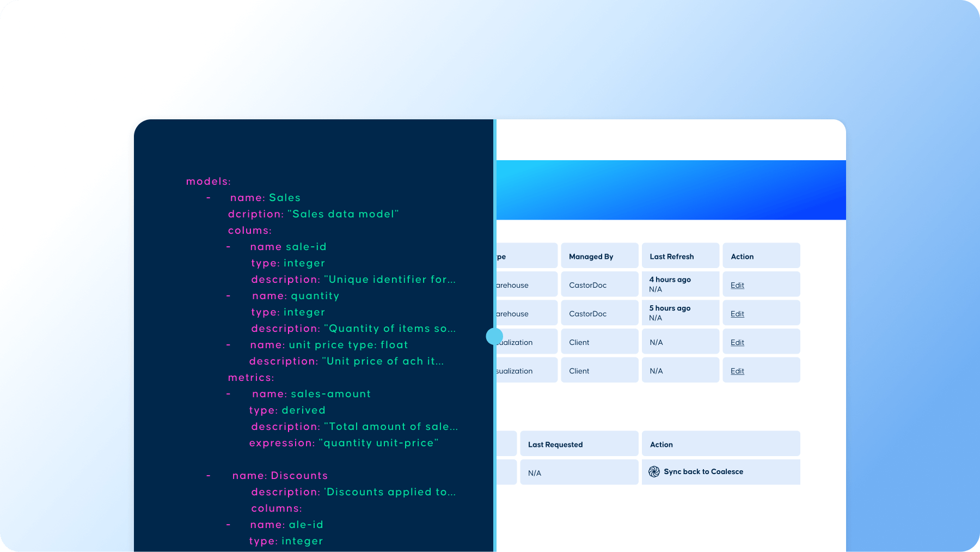Screen dimensions: 980x552
Task: Click the Action header above the Edit links
Action: [742, 257]
